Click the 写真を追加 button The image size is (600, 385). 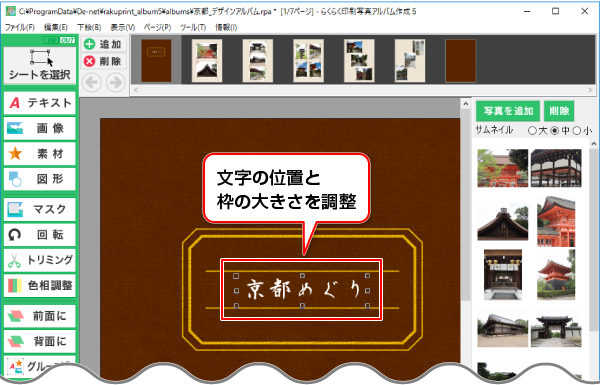[508, 111]
